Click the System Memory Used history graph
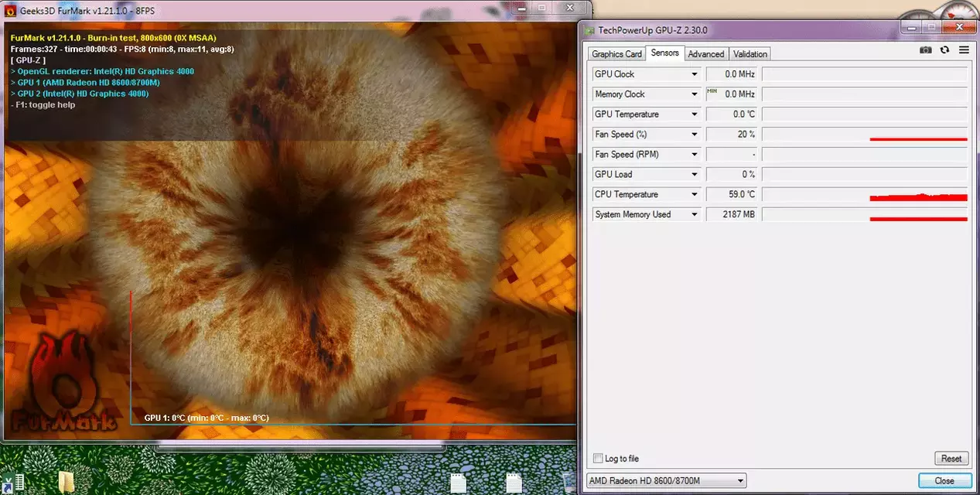This screenshot has width=980, height=495. (x=865, y=215)
